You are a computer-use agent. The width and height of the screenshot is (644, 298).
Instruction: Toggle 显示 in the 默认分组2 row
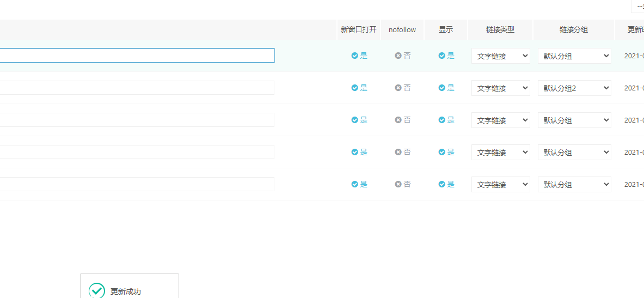coord(446,88)
